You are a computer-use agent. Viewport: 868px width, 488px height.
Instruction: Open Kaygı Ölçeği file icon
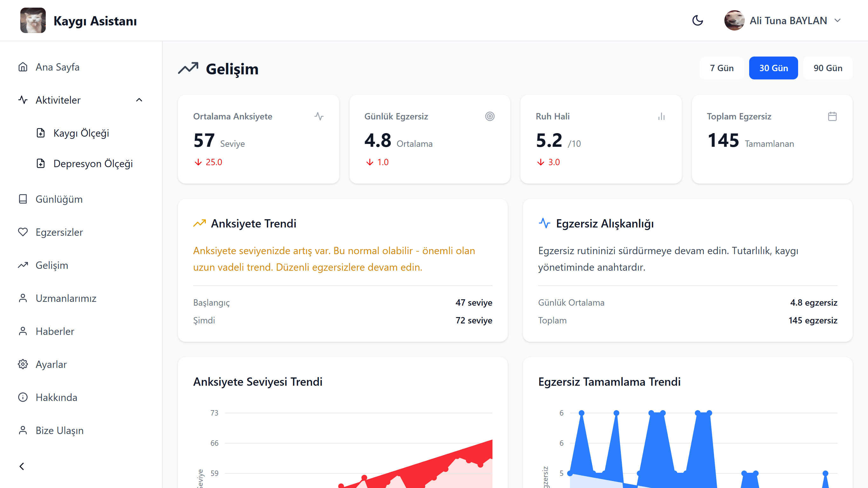41,133
